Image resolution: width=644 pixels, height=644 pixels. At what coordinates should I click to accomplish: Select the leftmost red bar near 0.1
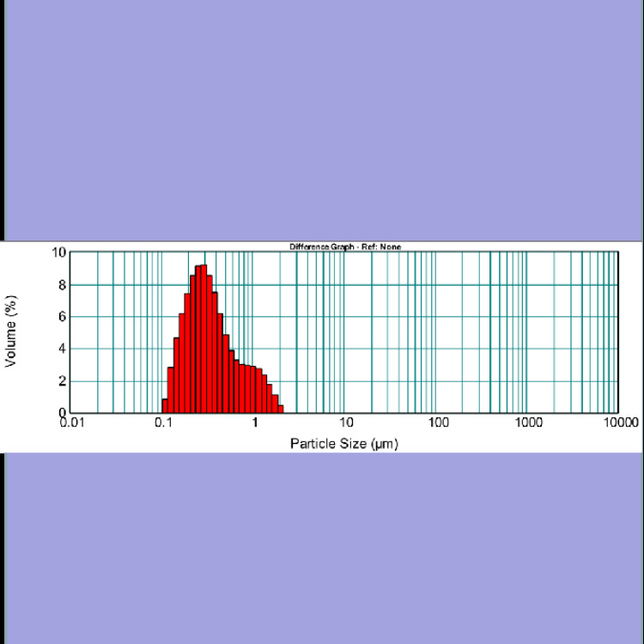click(x=165, y=406)
